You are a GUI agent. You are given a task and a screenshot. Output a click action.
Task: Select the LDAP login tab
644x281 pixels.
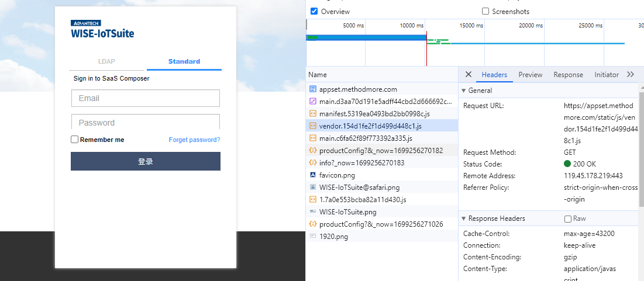tap(106, 61)
